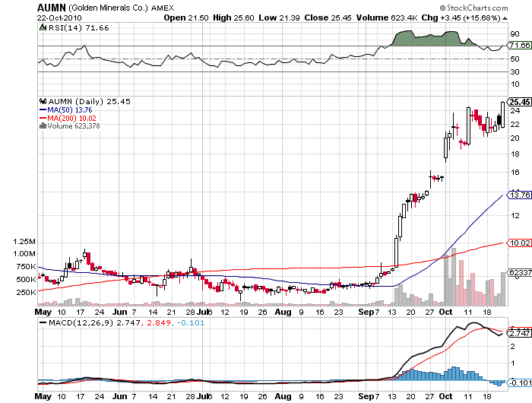532x403 pixels.
Task: Click the price axis label 24
Action: click(x=515, y=110)
